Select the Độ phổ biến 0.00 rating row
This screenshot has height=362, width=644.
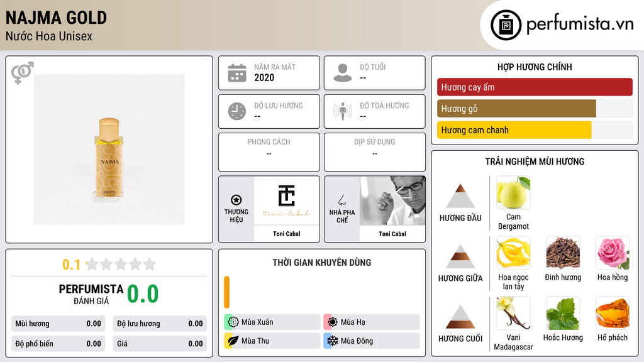(x=58, y=344)
